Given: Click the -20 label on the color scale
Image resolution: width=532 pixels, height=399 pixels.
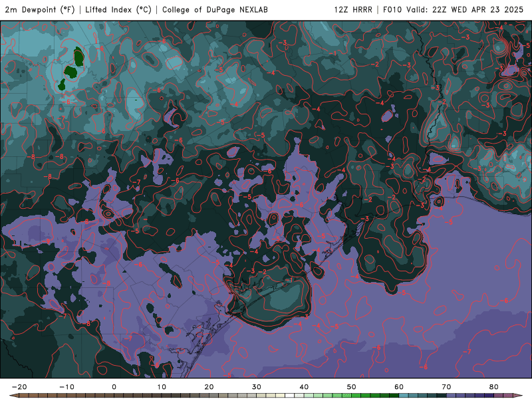Looking at the screenshot, I should point(19,387).
